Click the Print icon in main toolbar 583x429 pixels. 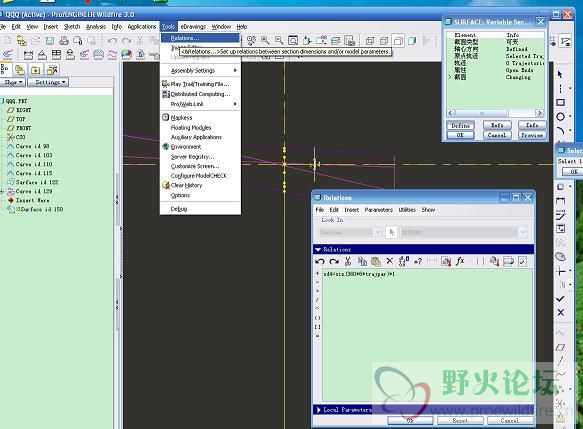pyautogui.click(x=64, y=41)
